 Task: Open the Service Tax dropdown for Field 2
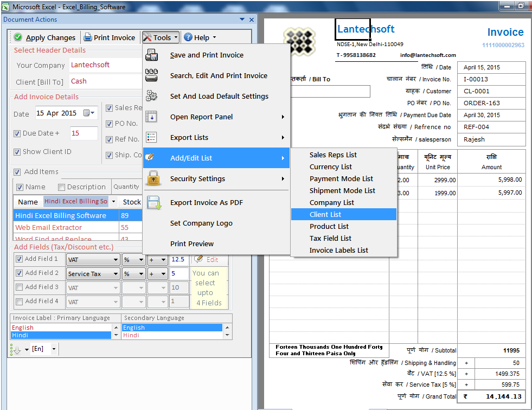pyautogui.click(x=116, y=274)
